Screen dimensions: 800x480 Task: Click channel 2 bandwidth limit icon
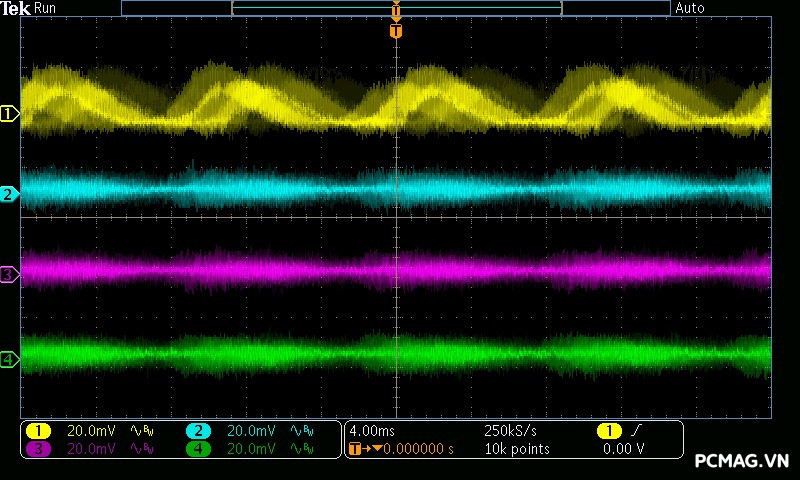click(x=301, y=431)
